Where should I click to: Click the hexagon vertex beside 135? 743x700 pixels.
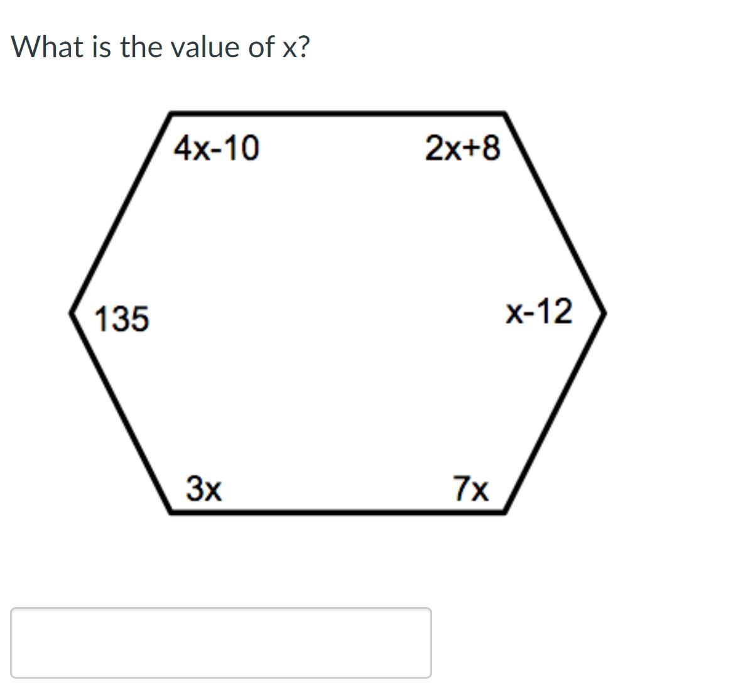pyautogui.click(x=71, y=312)
